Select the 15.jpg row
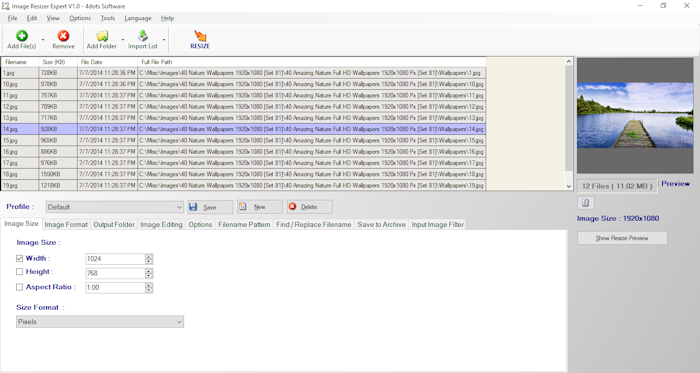 pyautogui.click(x=243, y=141)
